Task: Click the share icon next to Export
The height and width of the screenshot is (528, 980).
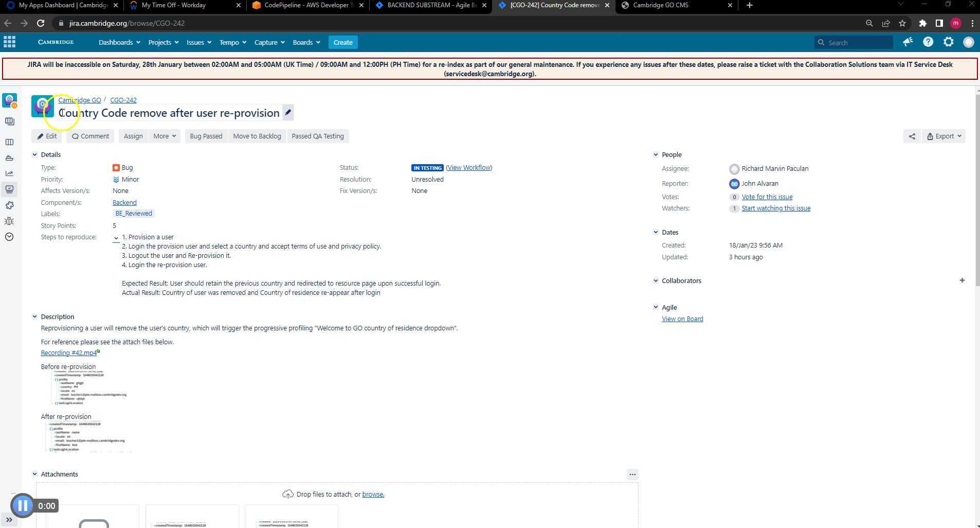Action: pyautogui.click(x=912, y=136)
